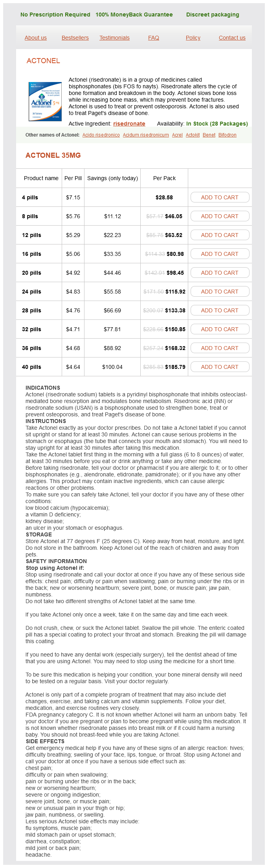This screenshot has height=868, width=268.
Task: Click the Acrel alternate name link
Action: (177, 135)
